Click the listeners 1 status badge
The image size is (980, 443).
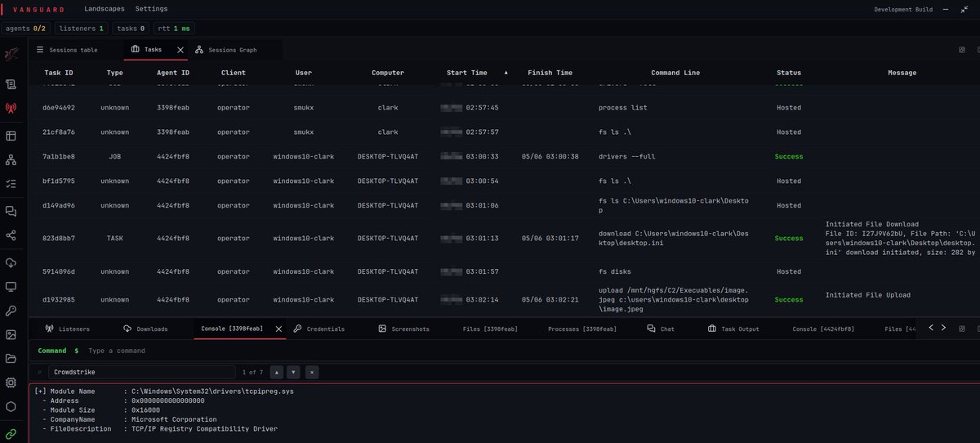tap(82, 29)
